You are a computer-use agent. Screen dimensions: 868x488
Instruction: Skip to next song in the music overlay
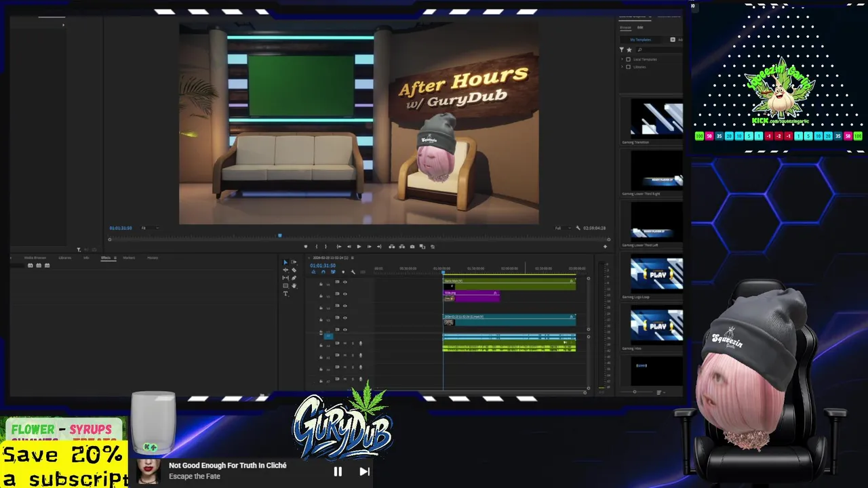pyautogui.click(x=364, y=472)
